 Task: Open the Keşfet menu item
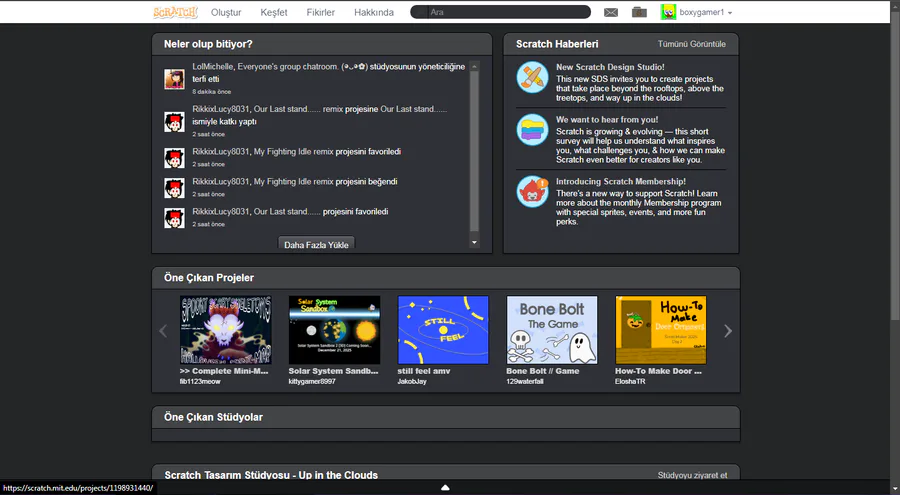click(274, 12)
